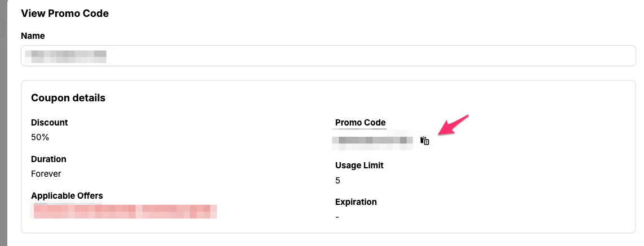Click the Expiration label
644x246 pixels.
click(356, 202)
